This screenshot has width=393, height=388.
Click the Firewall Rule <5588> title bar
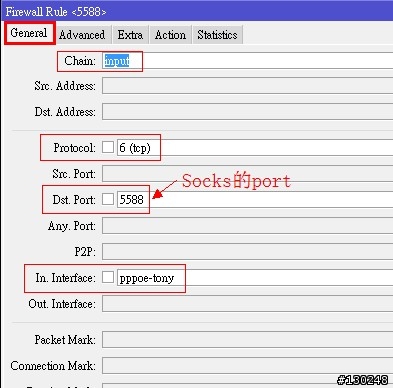[x=197, y=11]
